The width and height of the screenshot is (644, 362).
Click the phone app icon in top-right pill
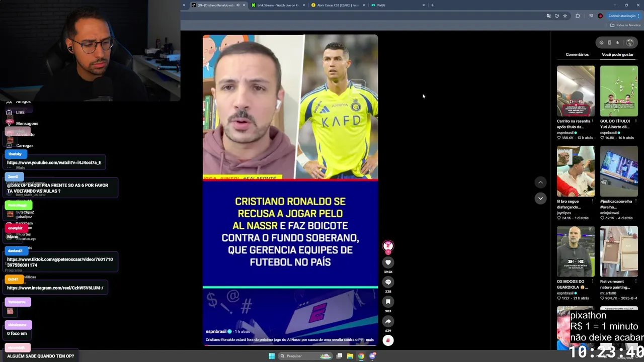click(609, 43)
